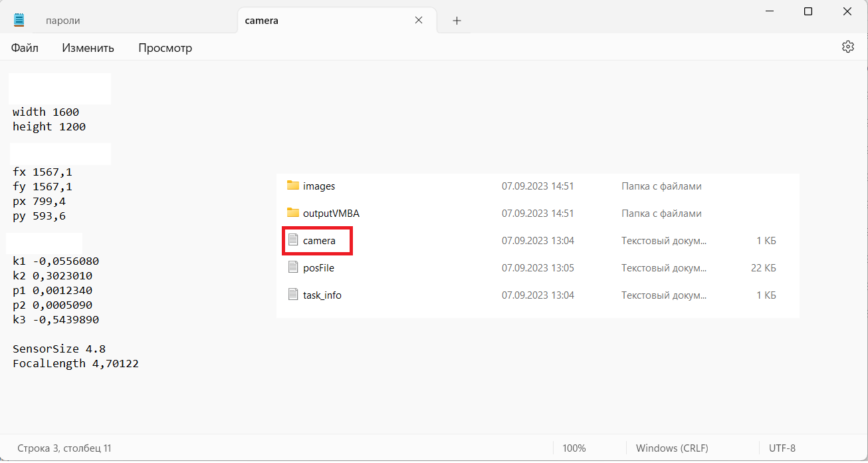Click the images folder icon
This screenshot has height=463, width=868.
point(293,186)
